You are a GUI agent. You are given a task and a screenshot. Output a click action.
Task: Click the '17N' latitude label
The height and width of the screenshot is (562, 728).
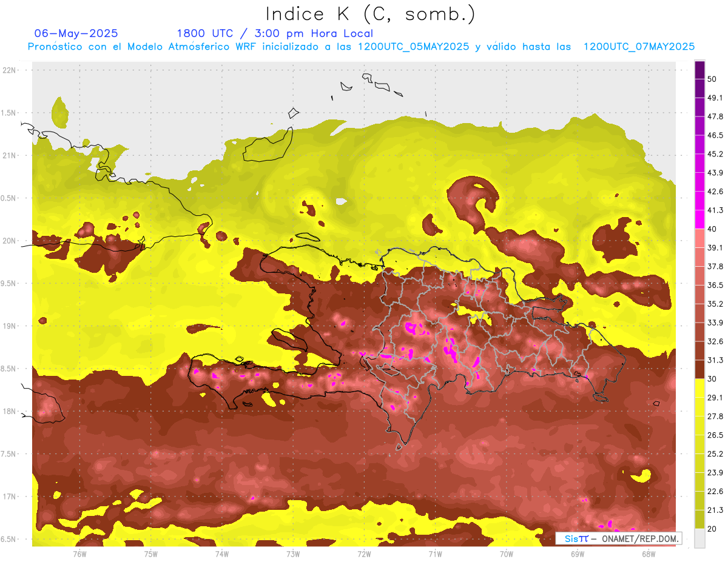pos(10,497)
